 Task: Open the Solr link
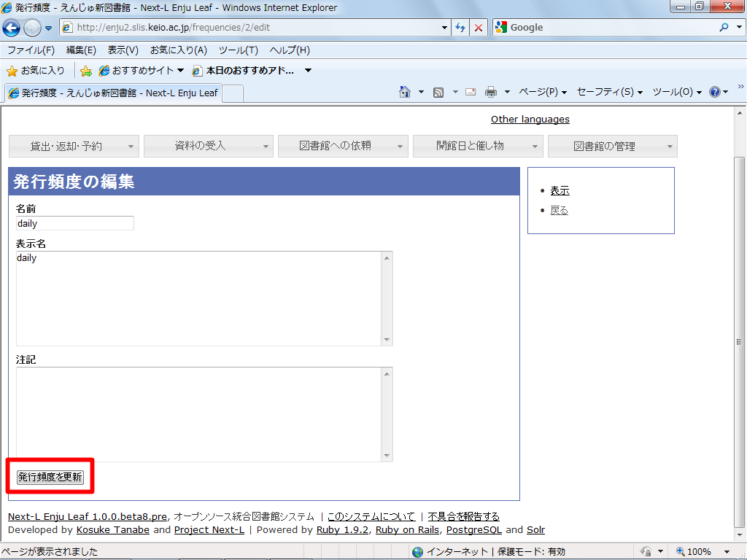535,530
